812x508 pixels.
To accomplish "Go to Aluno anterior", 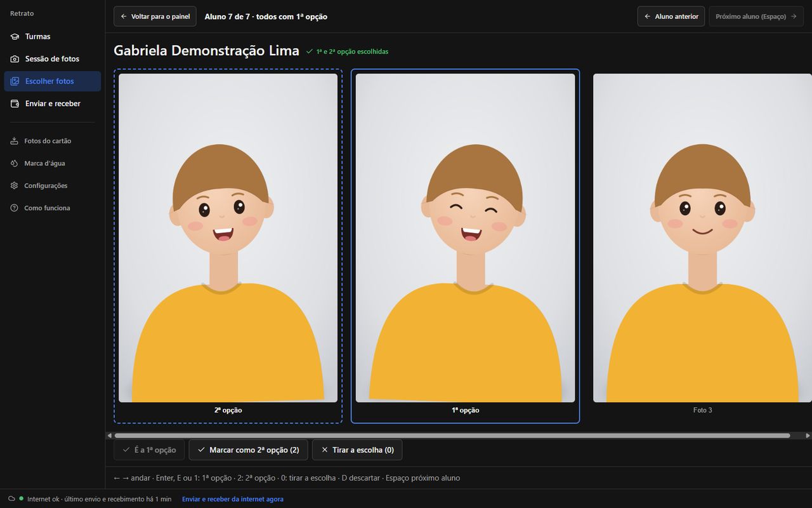I will coord(671,17).
